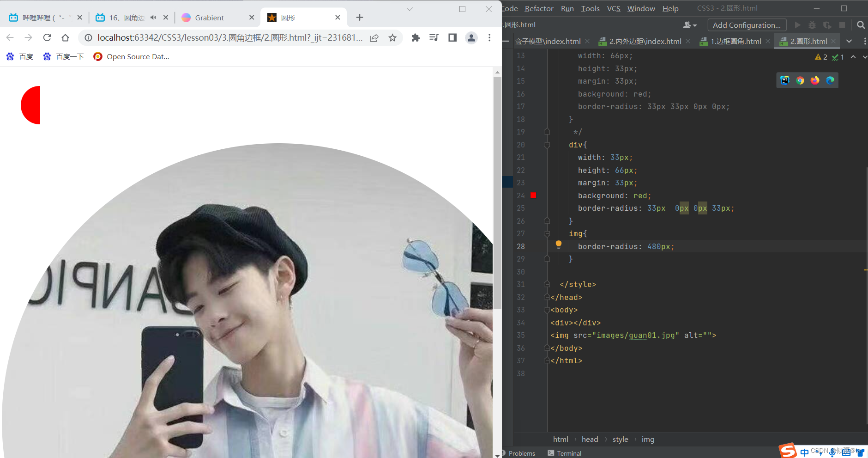868x458 pixels.
Task: Open Chrome profile avatar
Action: (471, 37)
